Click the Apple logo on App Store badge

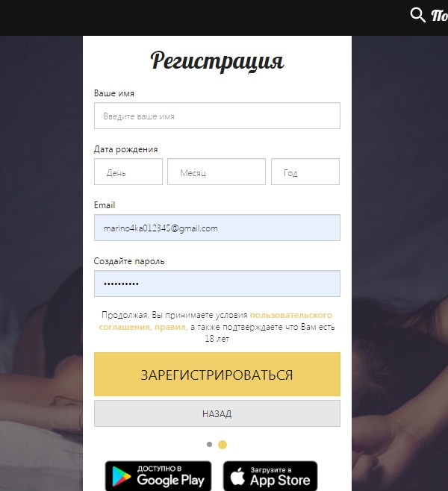(237, 476)
